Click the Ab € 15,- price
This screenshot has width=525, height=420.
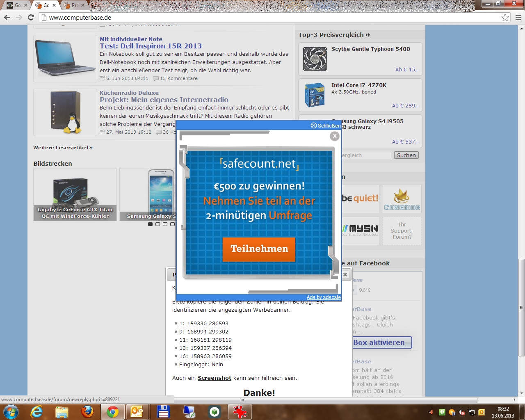point(407,69)
